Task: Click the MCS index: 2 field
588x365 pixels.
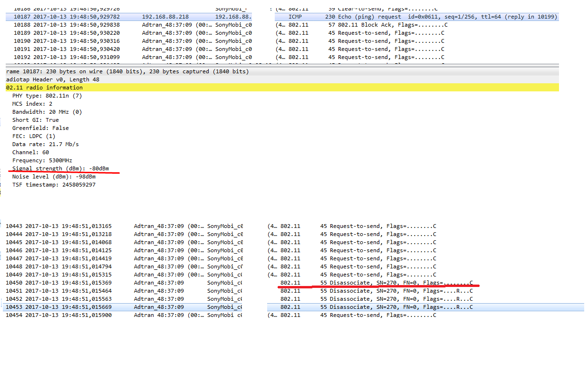Action: pyautogui.click(x=32, y=104)
